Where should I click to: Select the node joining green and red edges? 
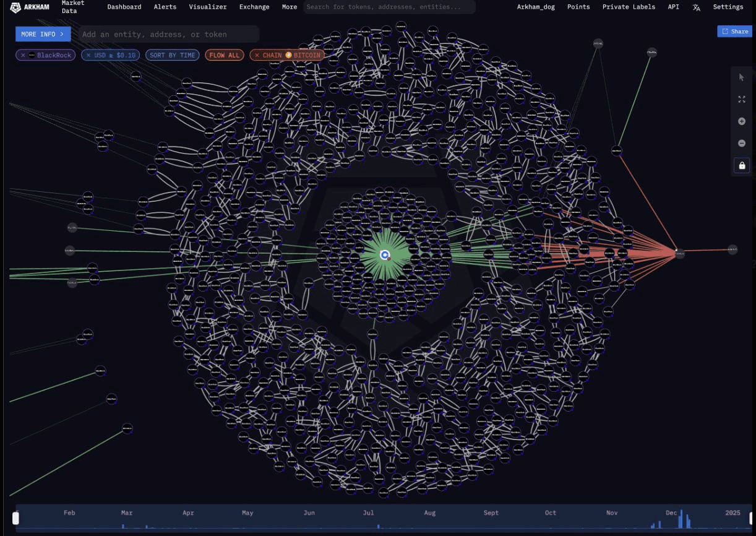tap(616, 150)
